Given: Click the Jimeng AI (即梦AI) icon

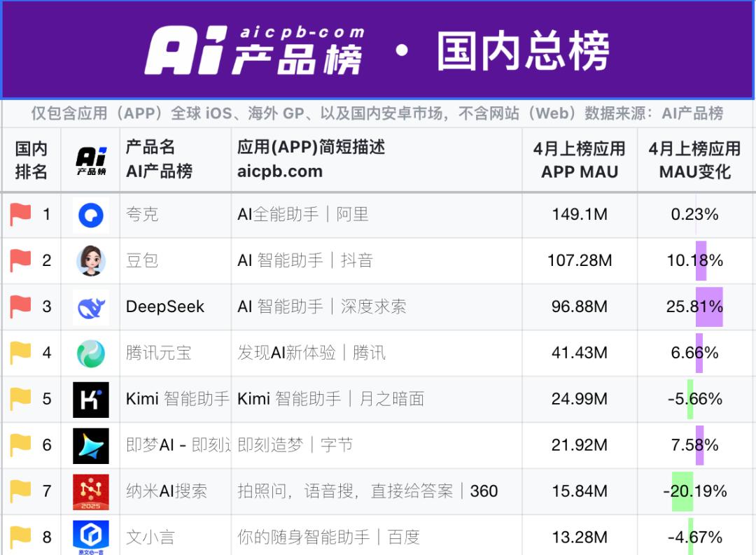Looking at the screenshot, I should point(91,446).
